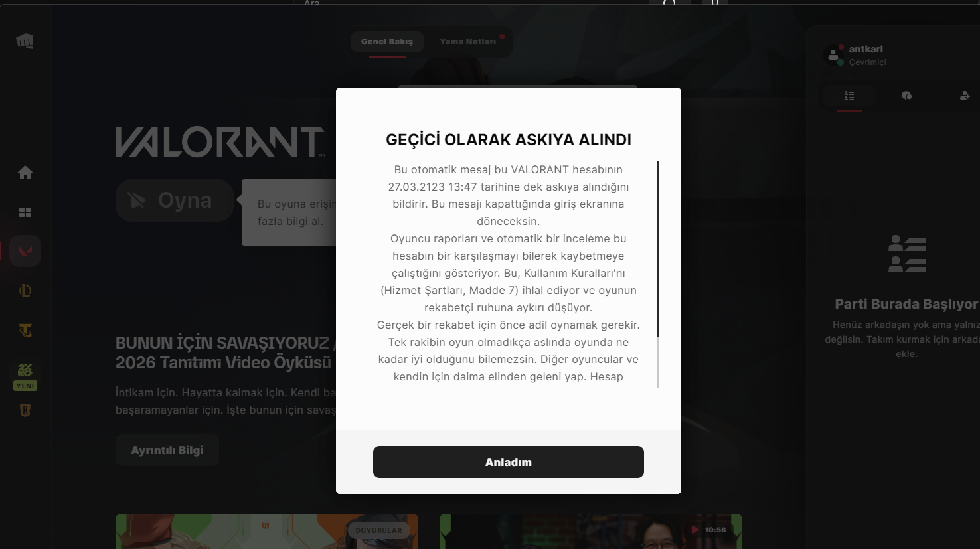Viewport: 980px width, 549px height.
Task: Open Legends of Runeterra sidebar icon
Action: [x=25, y=410]
